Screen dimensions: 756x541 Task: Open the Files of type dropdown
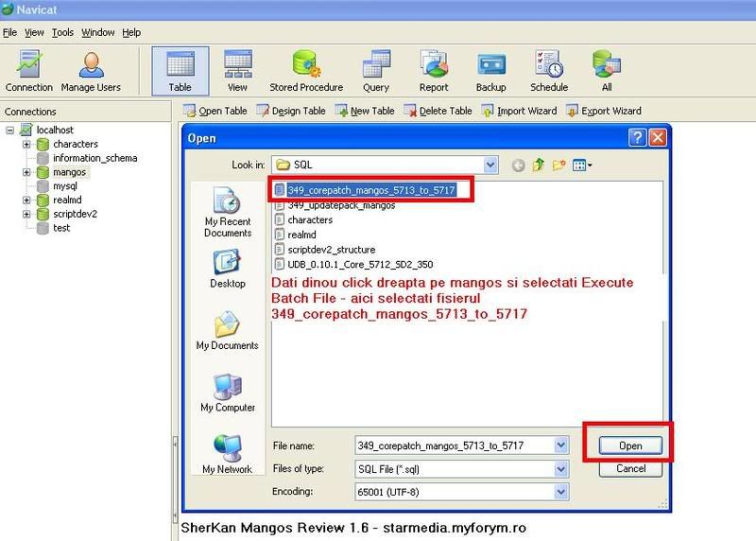(x=561, y=468)
